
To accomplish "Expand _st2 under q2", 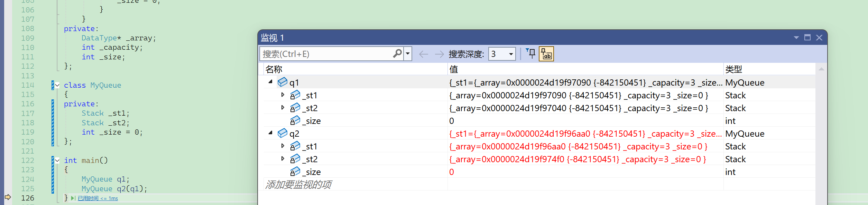I will tap(283, 159).
